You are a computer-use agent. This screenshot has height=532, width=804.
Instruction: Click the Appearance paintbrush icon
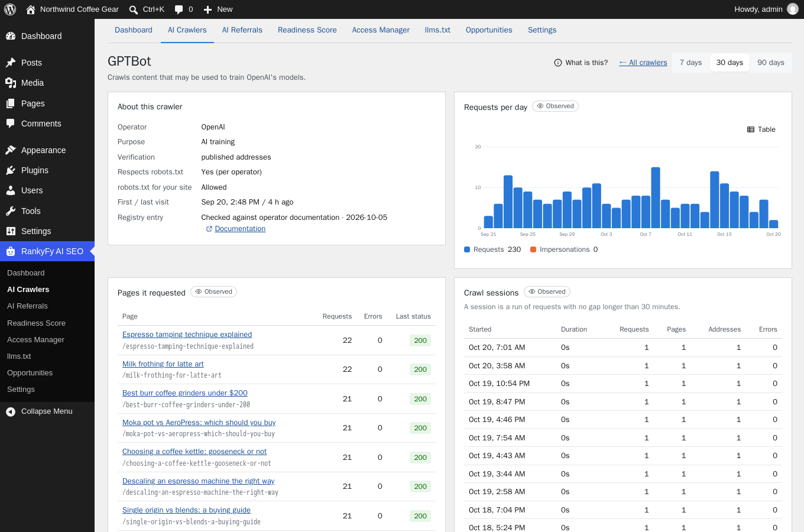11,150
